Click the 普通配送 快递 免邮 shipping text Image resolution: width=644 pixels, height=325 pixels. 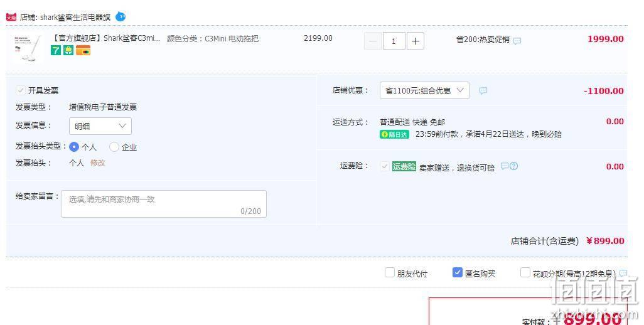click(x=412, y=122)
